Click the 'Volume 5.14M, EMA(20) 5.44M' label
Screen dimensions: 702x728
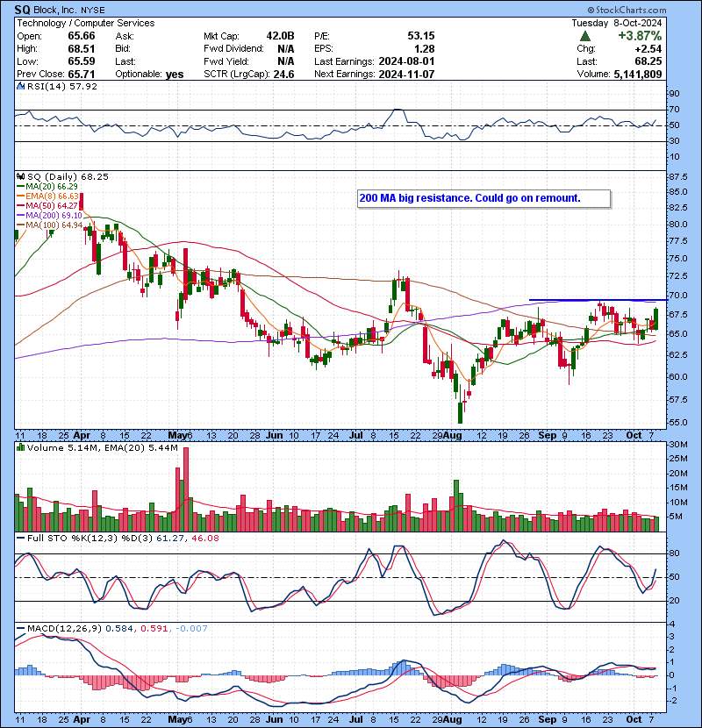point(102,447)
